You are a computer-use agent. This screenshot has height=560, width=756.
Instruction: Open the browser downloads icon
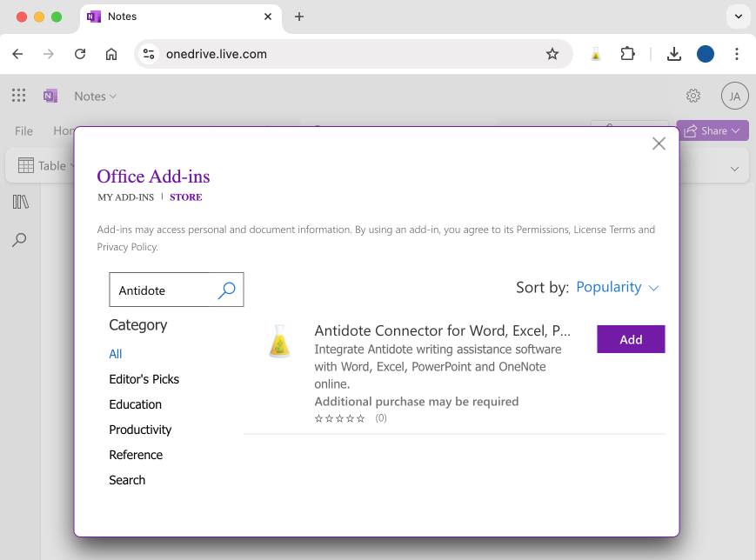tap(673, 54)
